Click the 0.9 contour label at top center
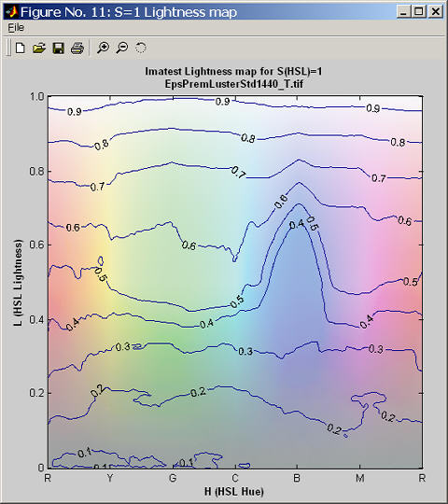The image size is (448, 504). [222, 102]
